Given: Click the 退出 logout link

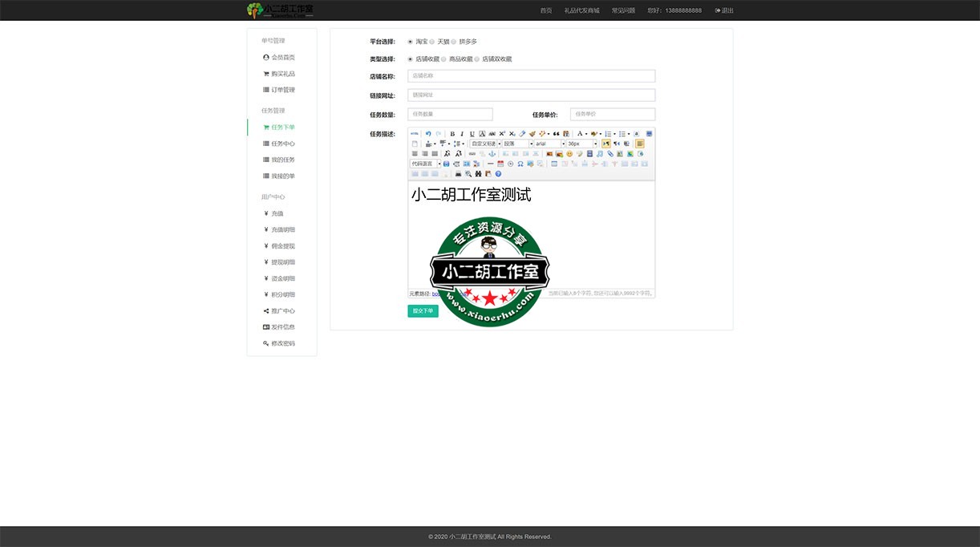Looking at the screenshot, I should [724, 10].
